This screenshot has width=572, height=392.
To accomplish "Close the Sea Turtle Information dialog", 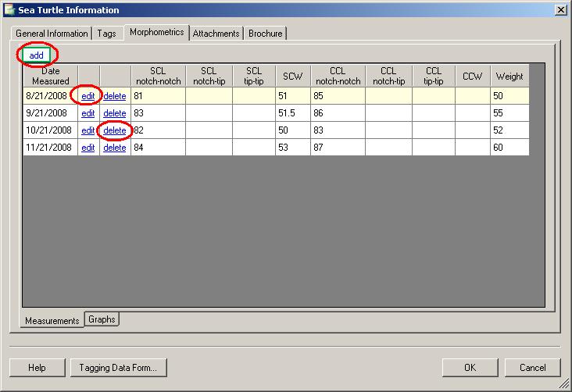I will (559, 10).
